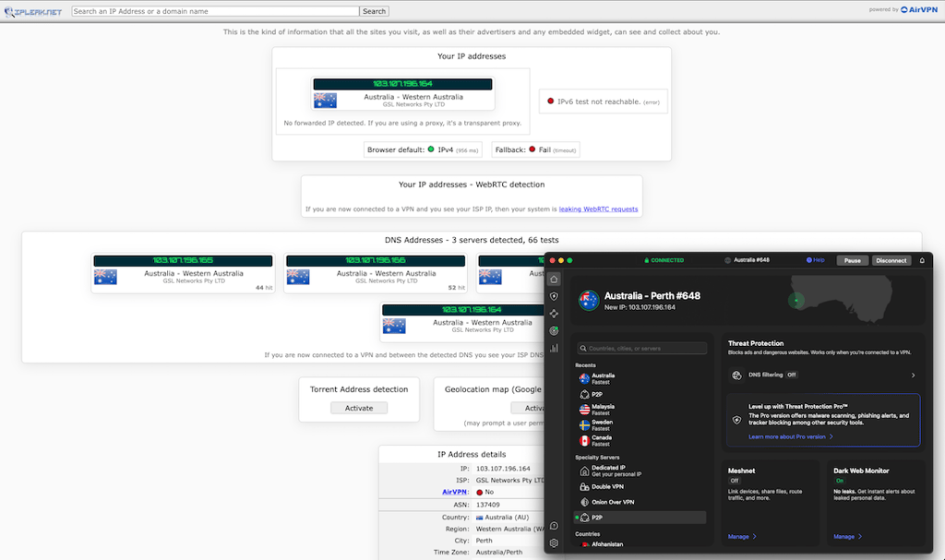
Task: Open the statistics bar-chart sidebar icon
Action: tap(554, 348)
